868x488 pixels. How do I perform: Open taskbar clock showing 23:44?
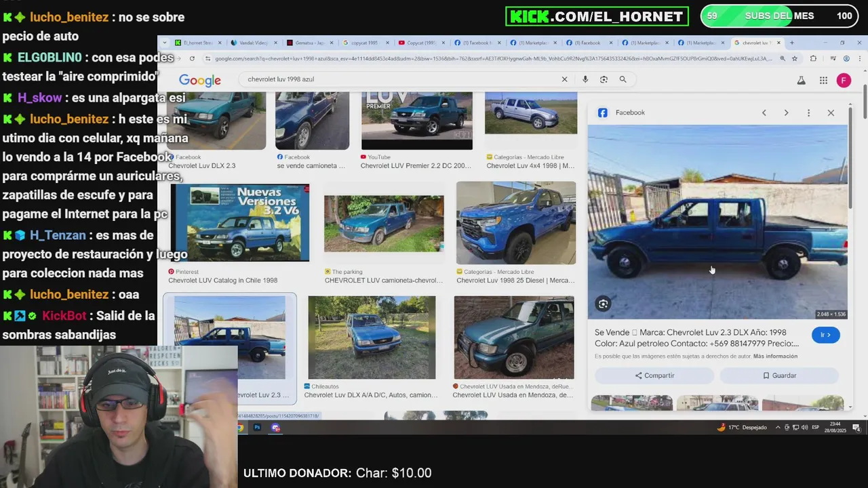tap(835, 428)
